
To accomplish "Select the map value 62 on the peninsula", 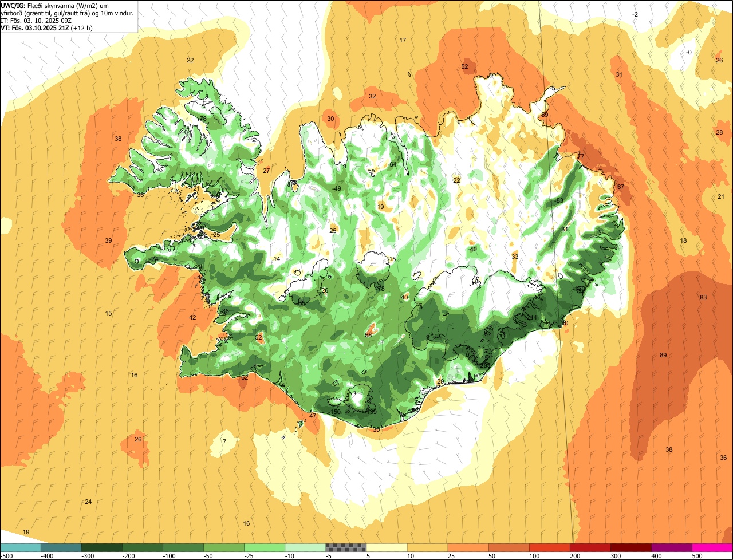I will click(x=245, y=377).
